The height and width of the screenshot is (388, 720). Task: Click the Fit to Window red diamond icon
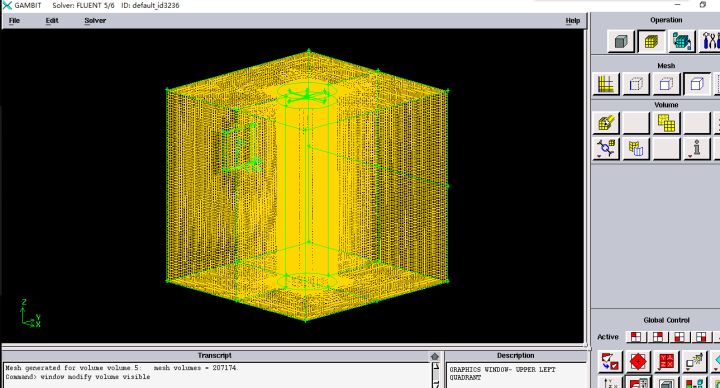click(638, 362)
